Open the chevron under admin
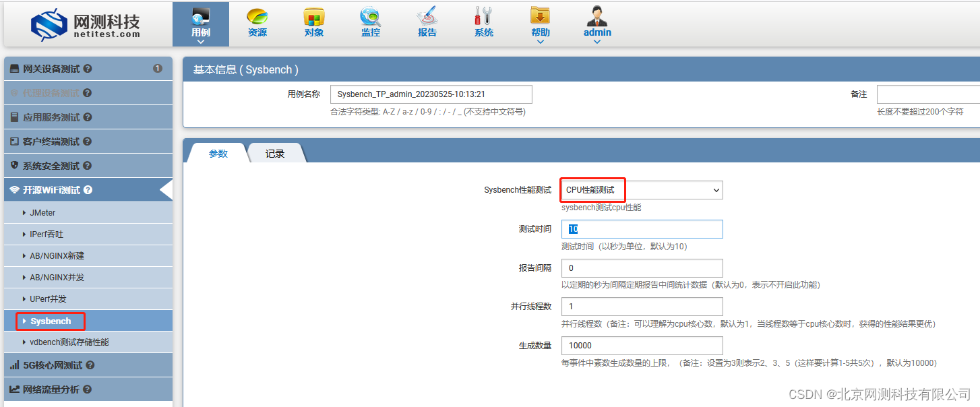The height and width of the screenshot is (407, 980). [597, 42]
